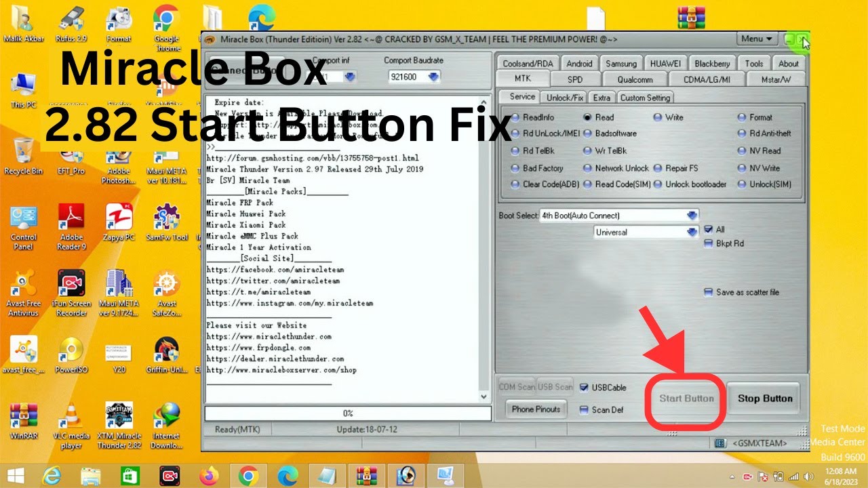Open the Rufus 2.9 desktop shortcut
Viewport: 868px width, 488px height.
(x=71, y=24)
